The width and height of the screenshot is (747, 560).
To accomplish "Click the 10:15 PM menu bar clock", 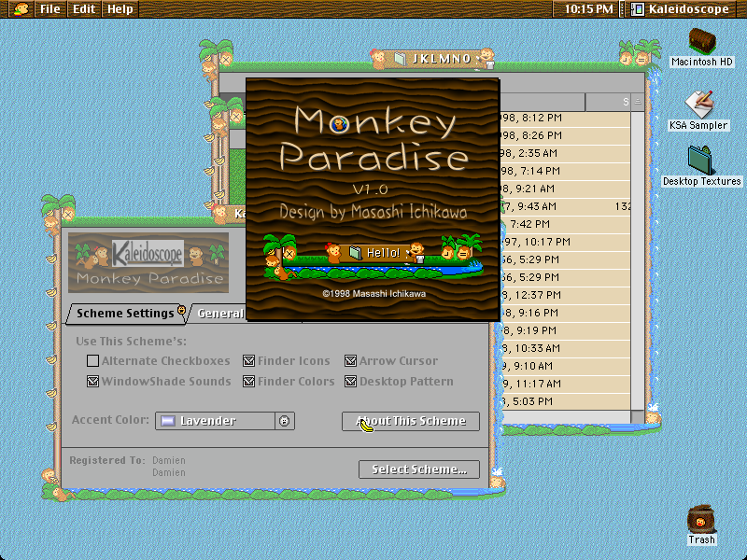I will click(x=588, y=9).
